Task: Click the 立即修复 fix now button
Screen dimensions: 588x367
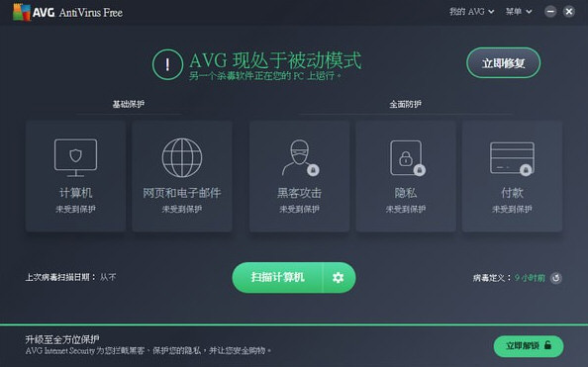Action: [x=503, y=63]
